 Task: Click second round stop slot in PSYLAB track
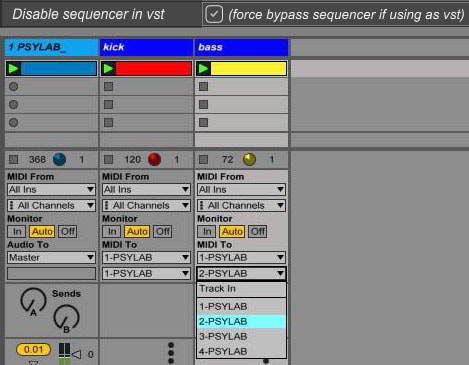[13, 105]
